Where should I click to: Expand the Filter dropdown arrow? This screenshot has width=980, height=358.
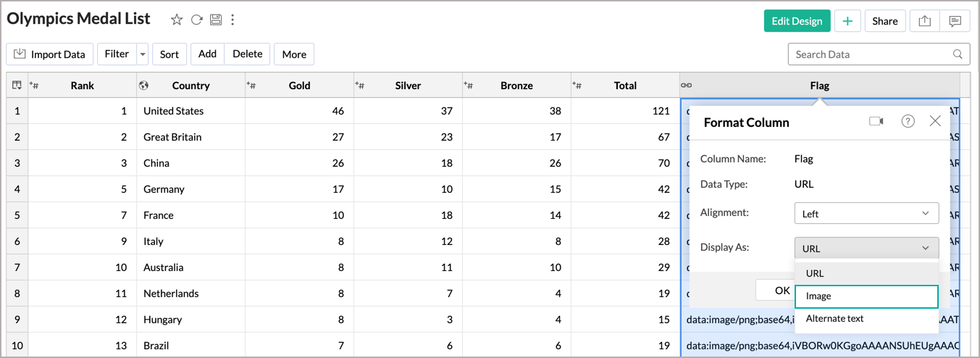pyautogui.click(x=142, y=54)
